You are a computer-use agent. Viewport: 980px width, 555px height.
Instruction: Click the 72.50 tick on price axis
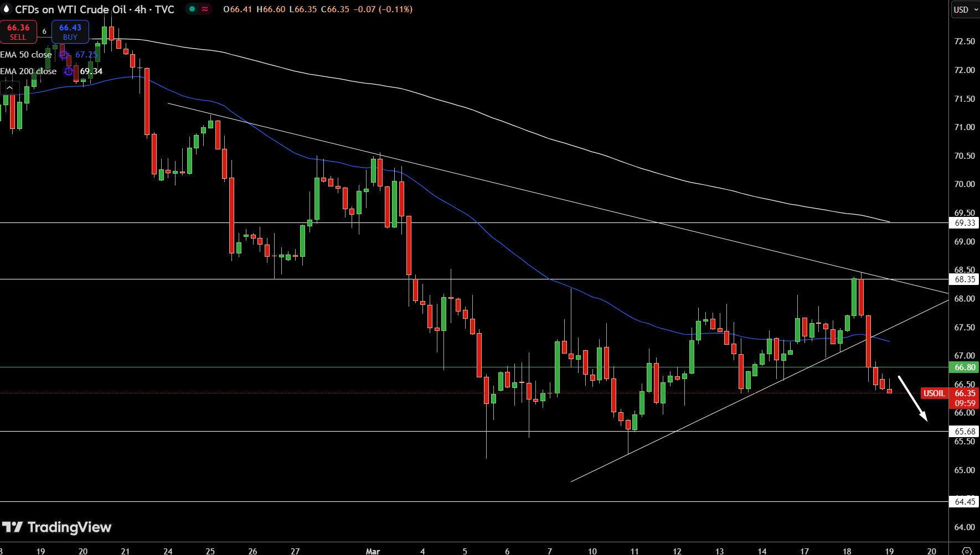pos(964,42)
